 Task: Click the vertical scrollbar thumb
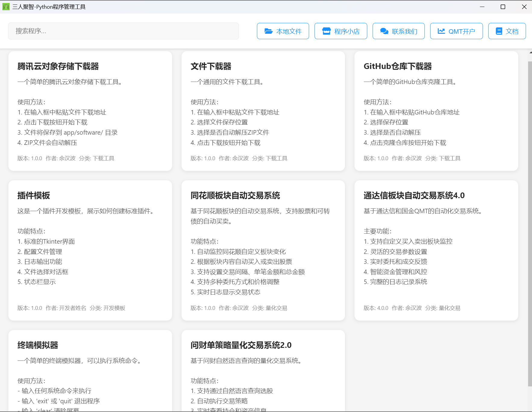pyautogui.click(x=530, y=223)
